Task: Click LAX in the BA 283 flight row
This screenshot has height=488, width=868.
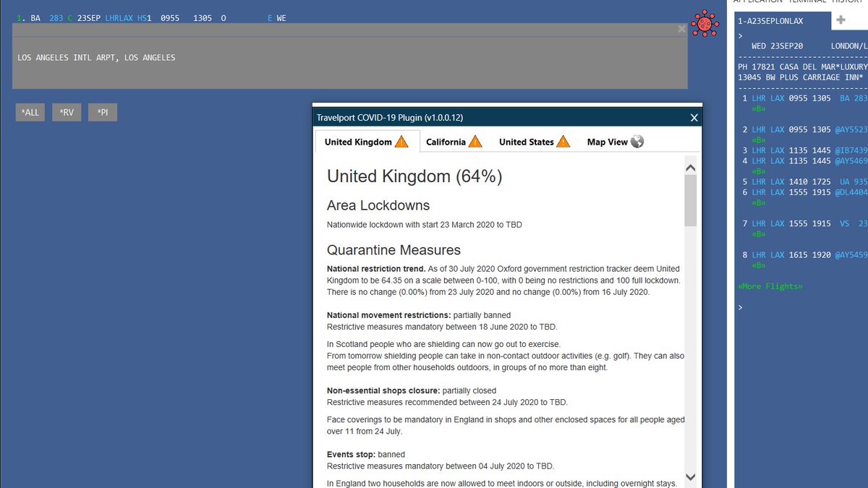Action: pos(777,98)
